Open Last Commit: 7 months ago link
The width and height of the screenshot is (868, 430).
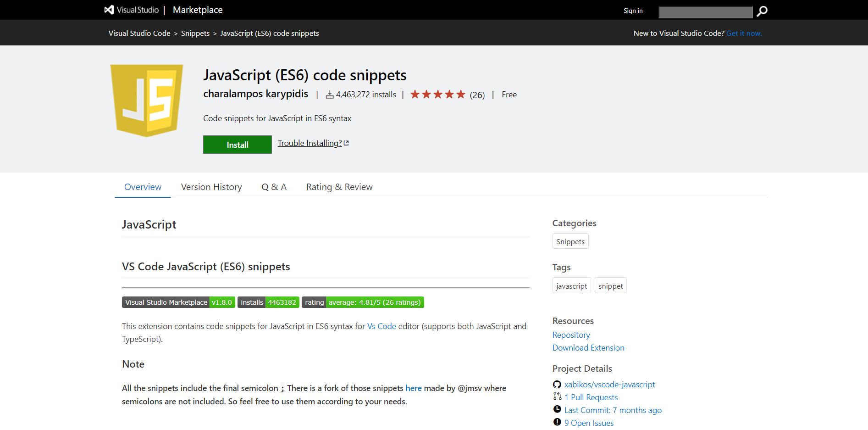click(613, 410)
